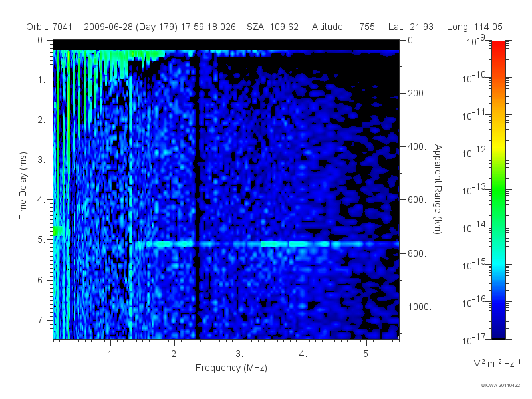Click the frequency axis tick '3.'
The image size is (532, 399).
click(239, 354)
